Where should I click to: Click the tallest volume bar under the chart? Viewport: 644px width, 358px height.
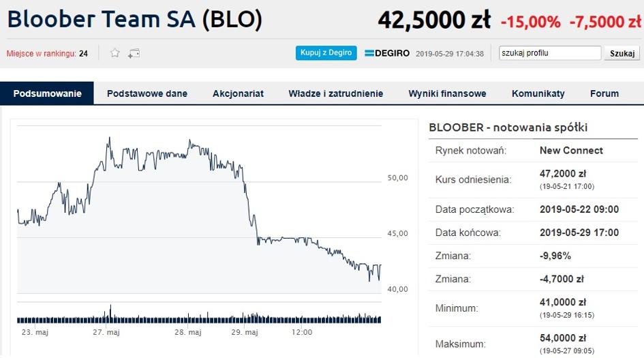(110, 314)
